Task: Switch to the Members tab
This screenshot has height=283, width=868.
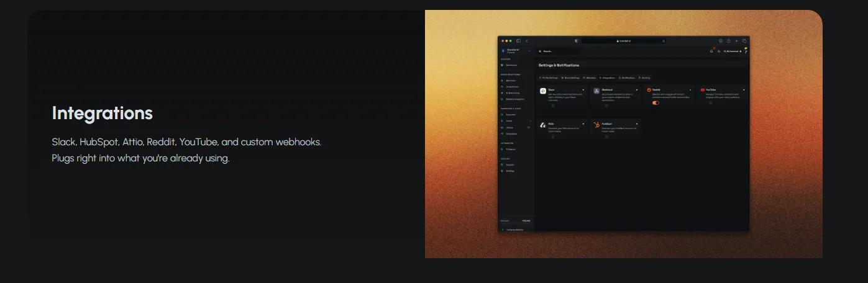Action: coord(590,78)
